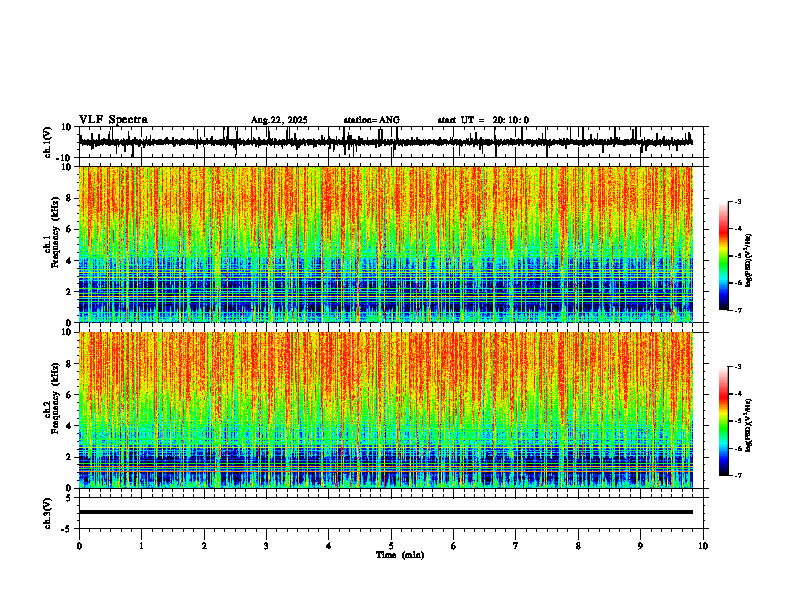The height and width of the screenshot is (612, 792).
Task: Click the "6" kHz tick on ch.2 spectrogram
Action: 69,395
